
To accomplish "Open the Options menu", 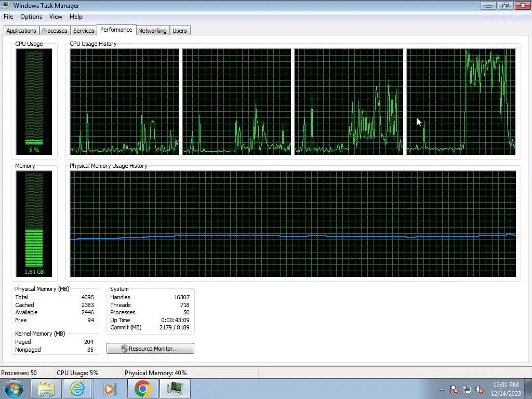I will (31, 17).
